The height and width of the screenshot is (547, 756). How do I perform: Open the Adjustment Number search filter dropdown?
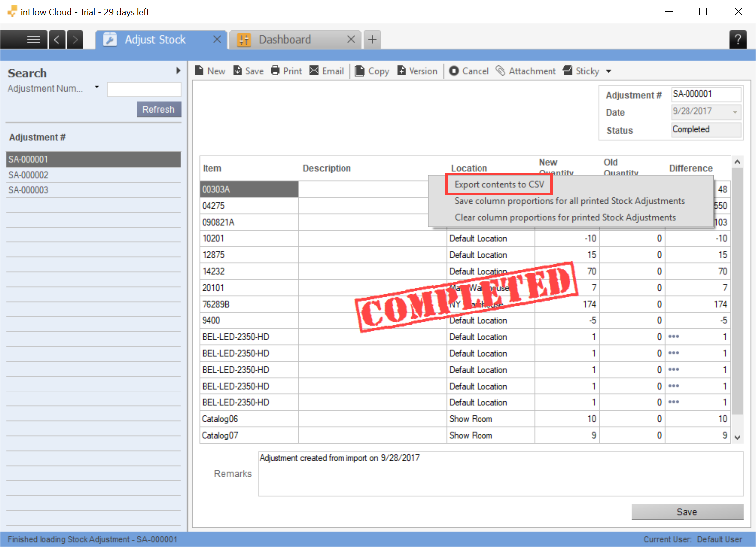click(97, 87)
